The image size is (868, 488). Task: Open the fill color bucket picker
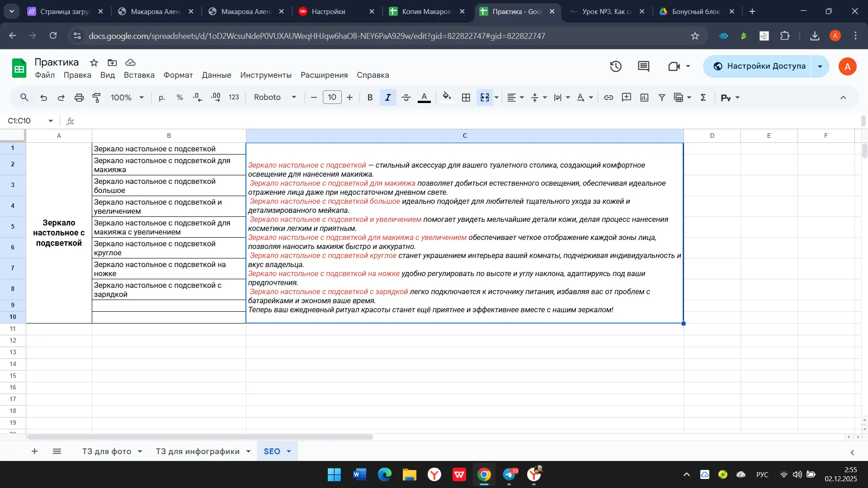click(x=447, y=98)
